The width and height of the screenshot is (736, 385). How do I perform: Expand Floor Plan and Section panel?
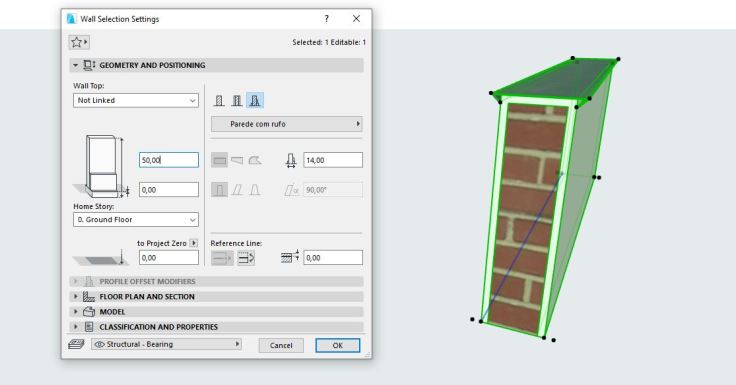(x=76, y=296)
